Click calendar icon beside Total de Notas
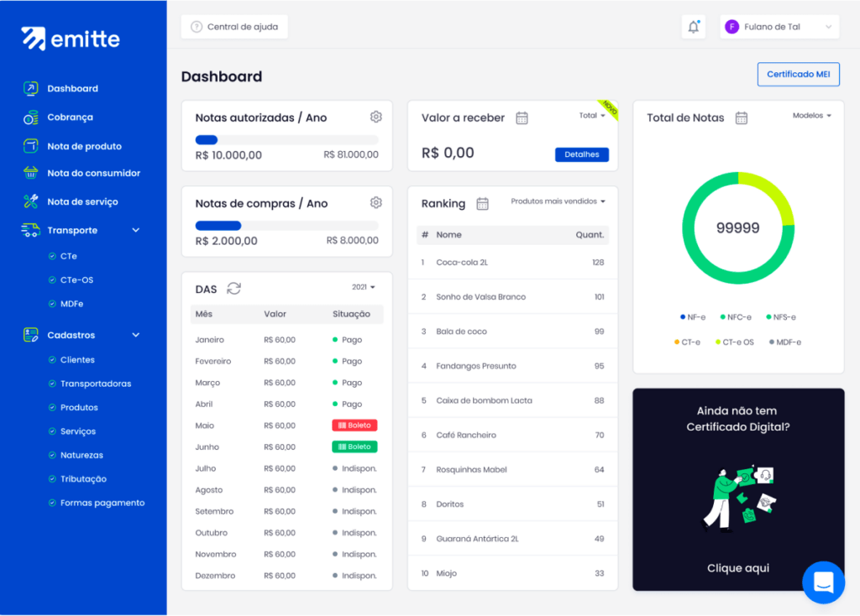This screenshot has width=860, height=616. 741,117
